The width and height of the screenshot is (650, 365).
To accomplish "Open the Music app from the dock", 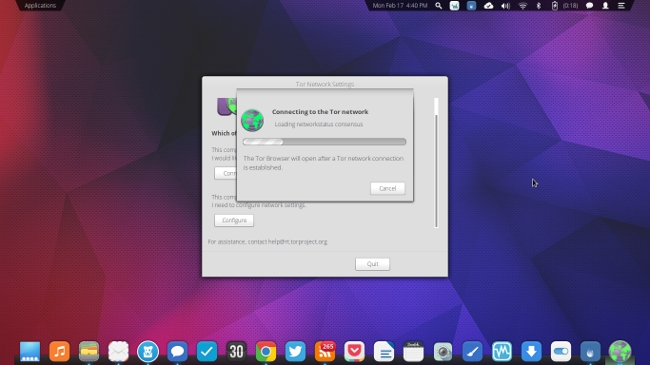I will pyautogui.click(x=59, y=351).
